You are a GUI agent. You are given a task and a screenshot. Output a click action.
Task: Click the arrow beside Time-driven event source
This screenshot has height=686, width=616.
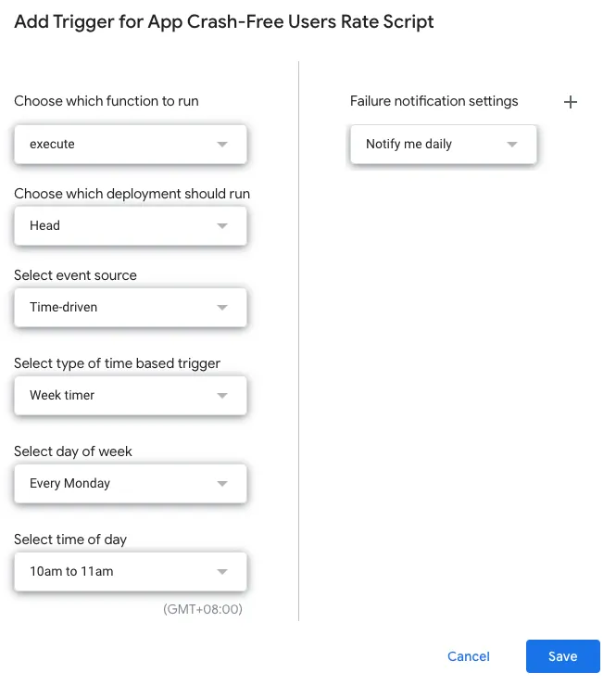[221, 308]
